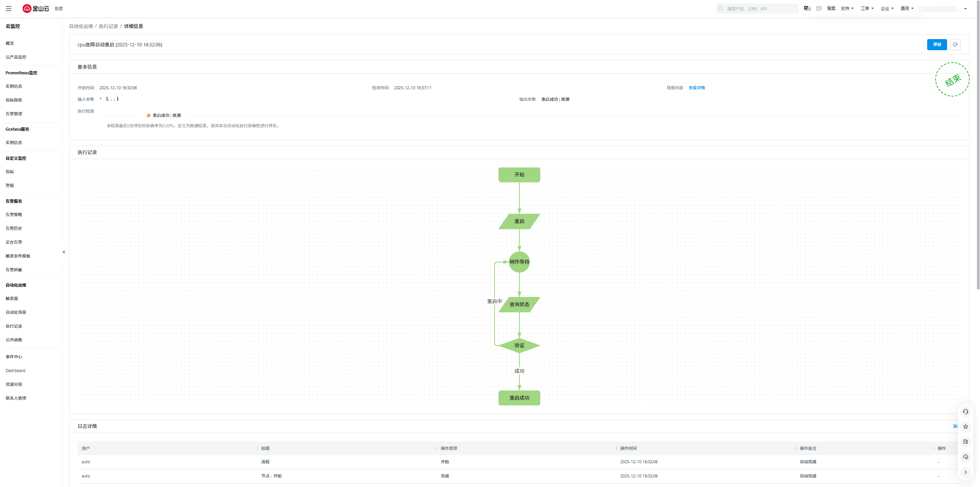Expand the 输入参数 JSON object
Viewport: 980px width, 487px height.
click(x=101, y=99)
